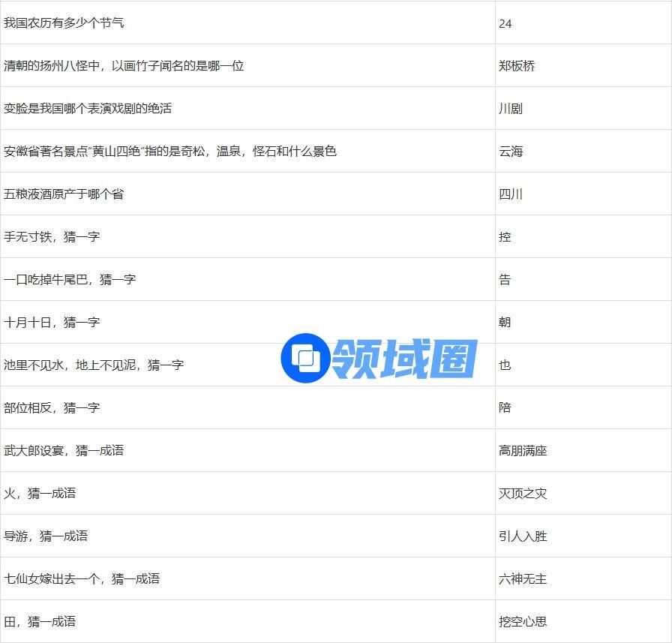672x643 pixels.
Task: Click the 变脸 drama question row
Action: click(x=88, y=108)
